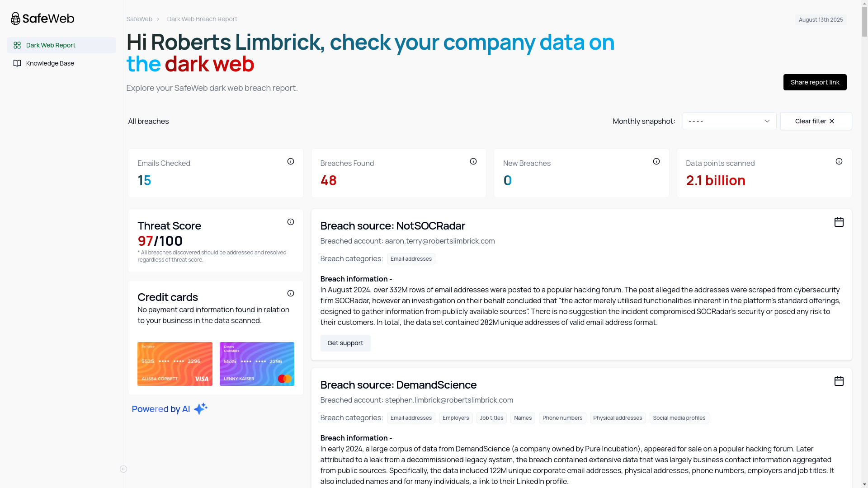
Task: Open the Monthly snapshot dropdown
Action: click(729, 121)
